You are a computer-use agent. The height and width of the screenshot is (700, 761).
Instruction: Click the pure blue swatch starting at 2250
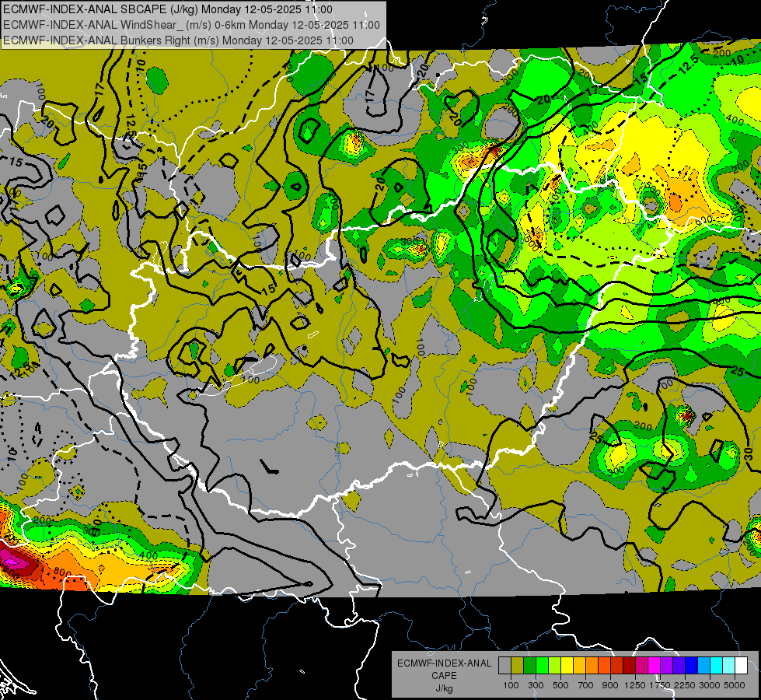pos(692,666)
